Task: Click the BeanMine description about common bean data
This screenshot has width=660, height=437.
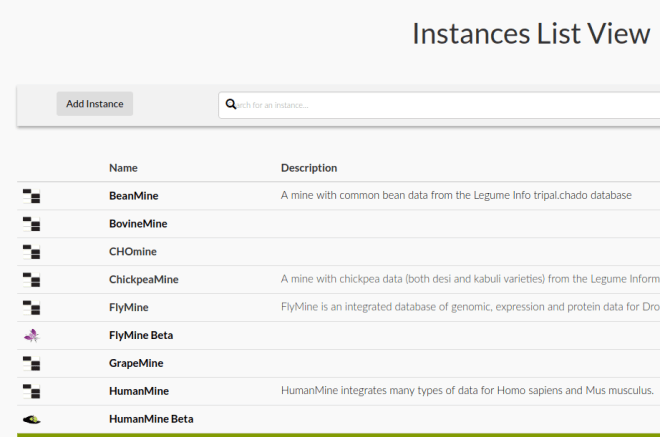Action: pyautogui.click(x=456, y=195)
